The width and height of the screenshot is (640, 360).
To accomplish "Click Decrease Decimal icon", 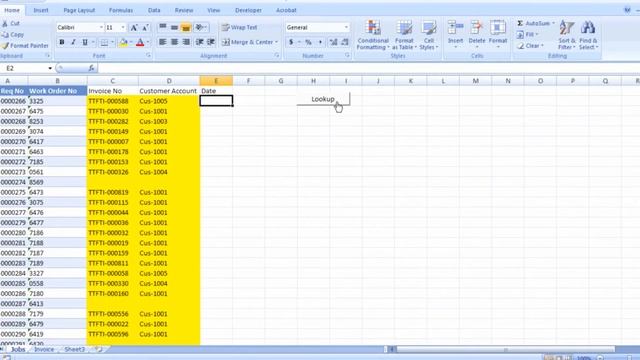I will click(x=345, y=42).
